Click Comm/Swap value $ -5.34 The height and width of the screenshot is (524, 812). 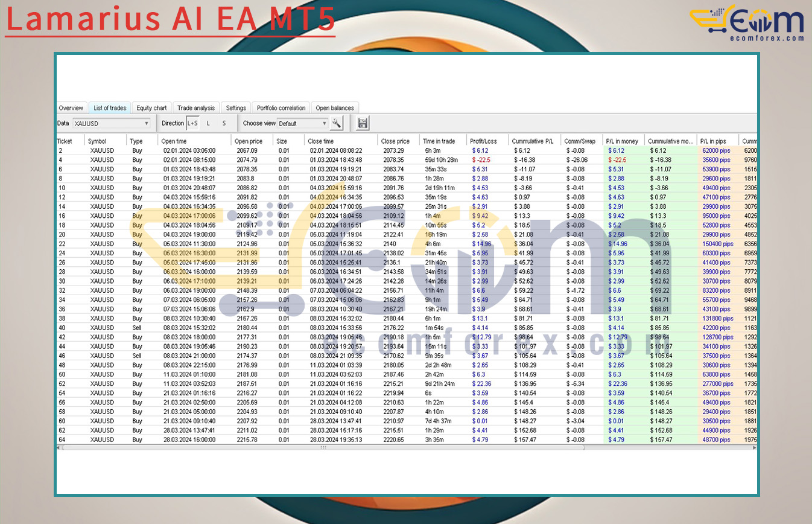point(575,383)
